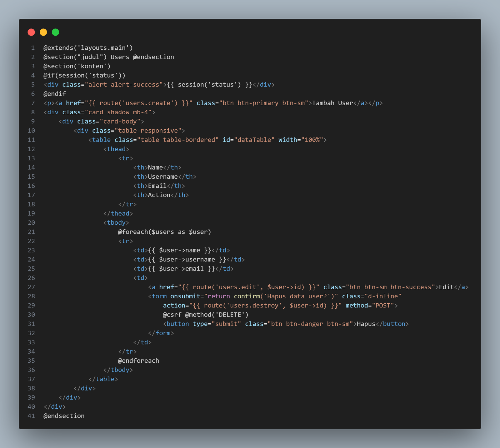Click the 'Tambah User' link text

click(x=332, y=103)
